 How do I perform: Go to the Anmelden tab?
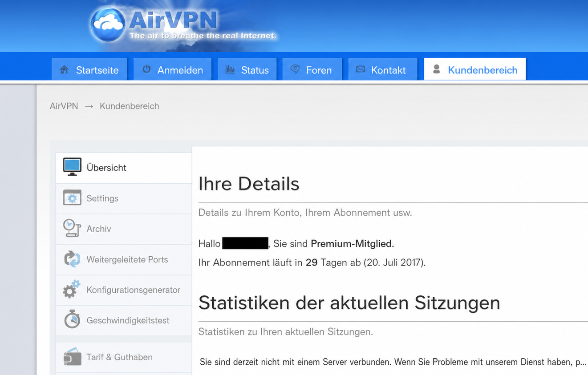click(x=172, y=69)
